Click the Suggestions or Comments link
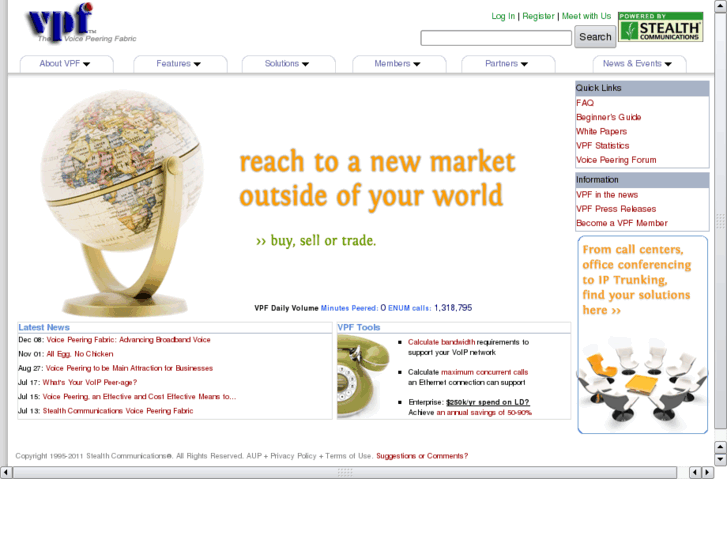The width and height of the screenshot is (727, 545). 422,456
